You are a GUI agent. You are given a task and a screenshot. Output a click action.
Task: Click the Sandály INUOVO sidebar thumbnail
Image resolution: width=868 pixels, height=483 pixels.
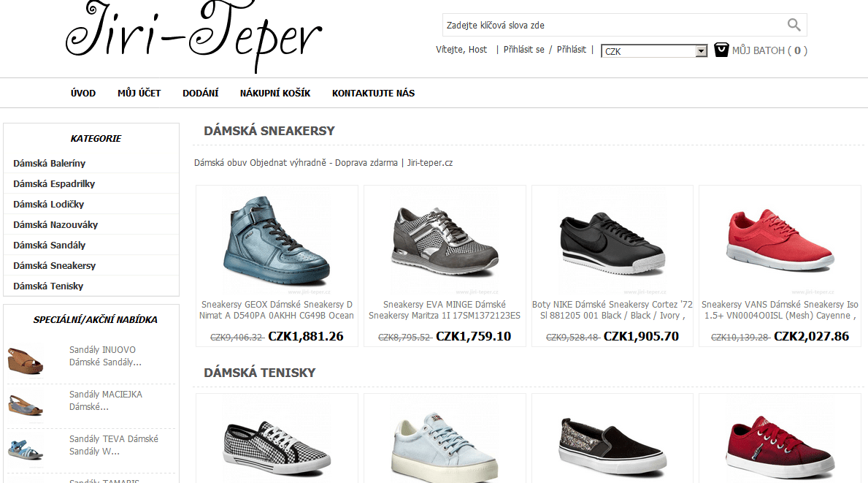coord(26,360)
